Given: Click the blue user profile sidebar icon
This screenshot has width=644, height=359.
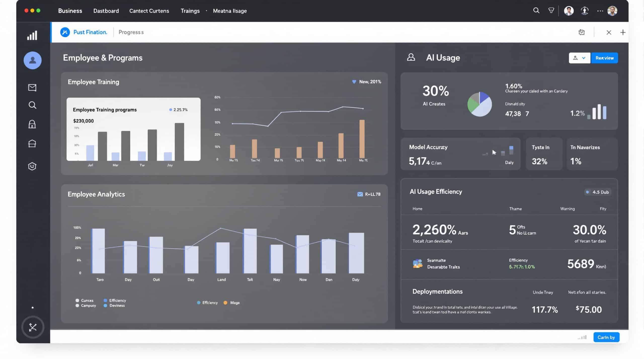Looking at the screenshot, I should pyautogui.click(x=32, y=60).
